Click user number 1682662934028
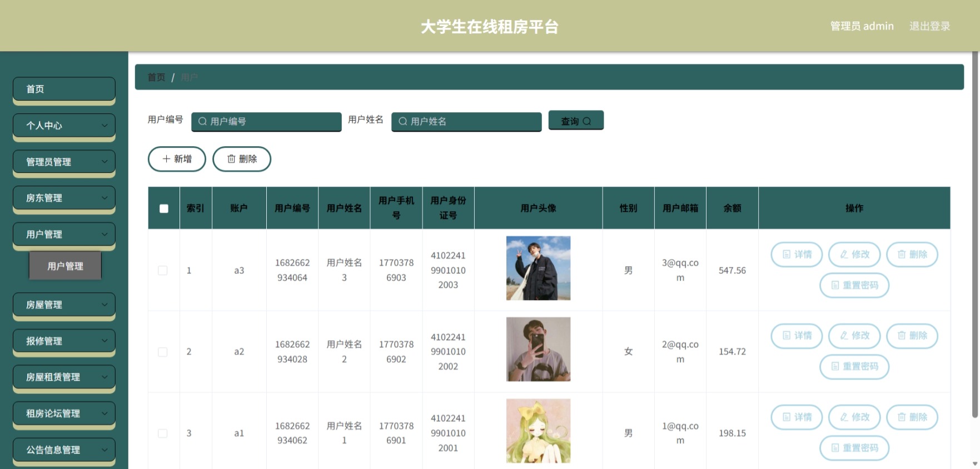 (x=292, y=352)
